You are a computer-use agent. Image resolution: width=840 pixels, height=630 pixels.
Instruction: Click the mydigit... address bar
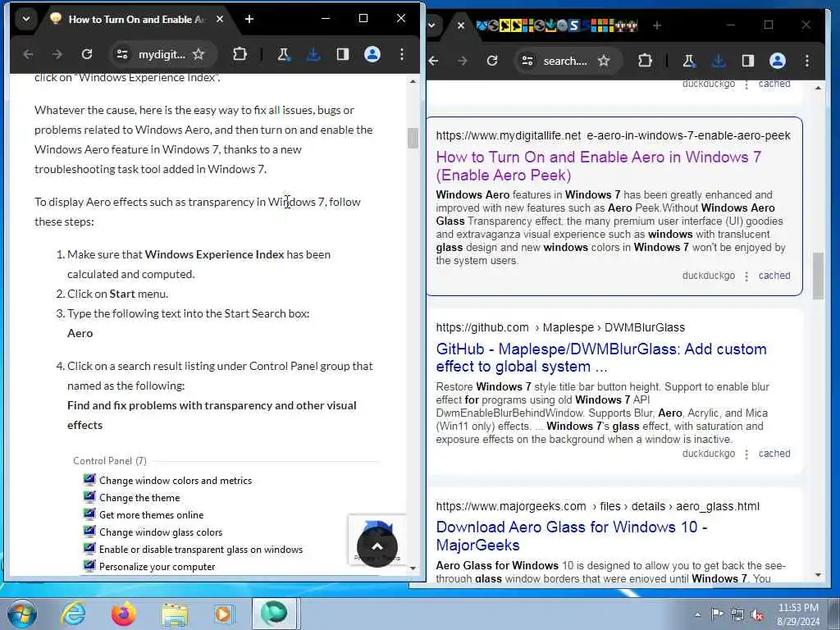pyautogui.click(x=162, y=54)
